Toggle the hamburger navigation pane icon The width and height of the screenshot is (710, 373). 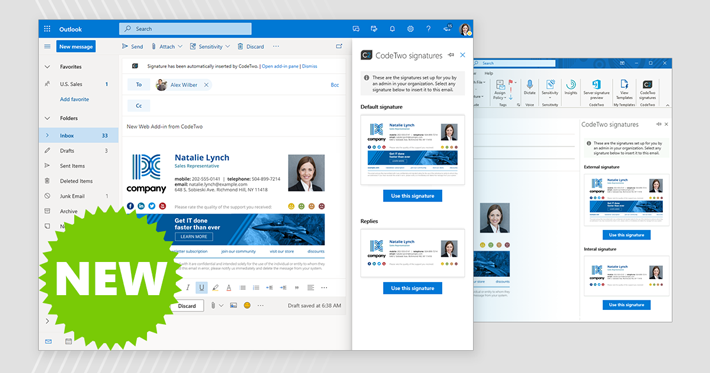(47, 46)
